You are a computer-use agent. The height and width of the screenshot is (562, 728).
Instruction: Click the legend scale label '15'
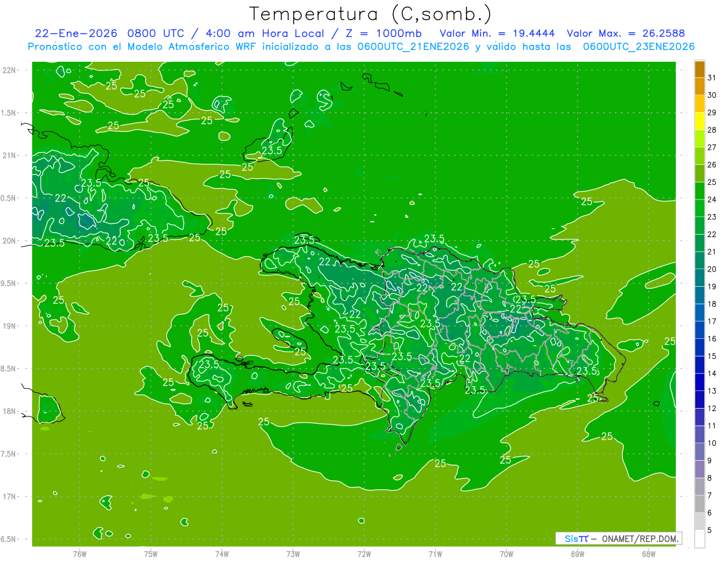tap(712, 356)
